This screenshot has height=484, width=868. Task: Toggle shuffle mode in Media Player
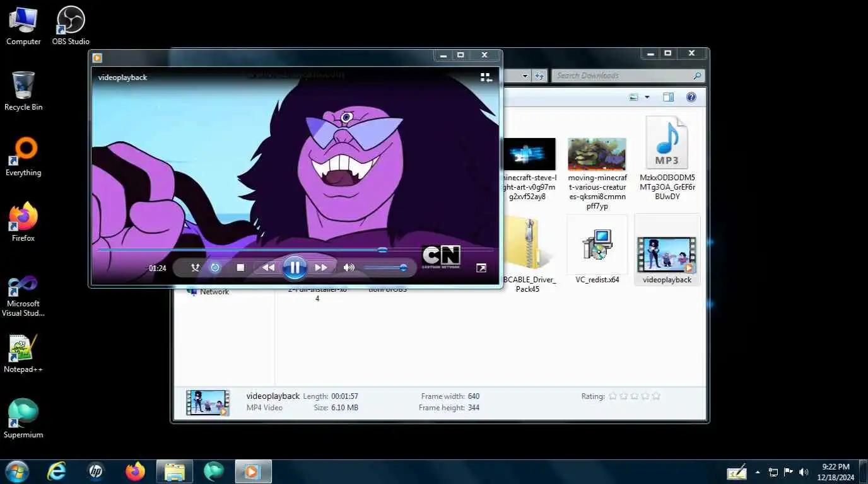[x=196, y=268]
